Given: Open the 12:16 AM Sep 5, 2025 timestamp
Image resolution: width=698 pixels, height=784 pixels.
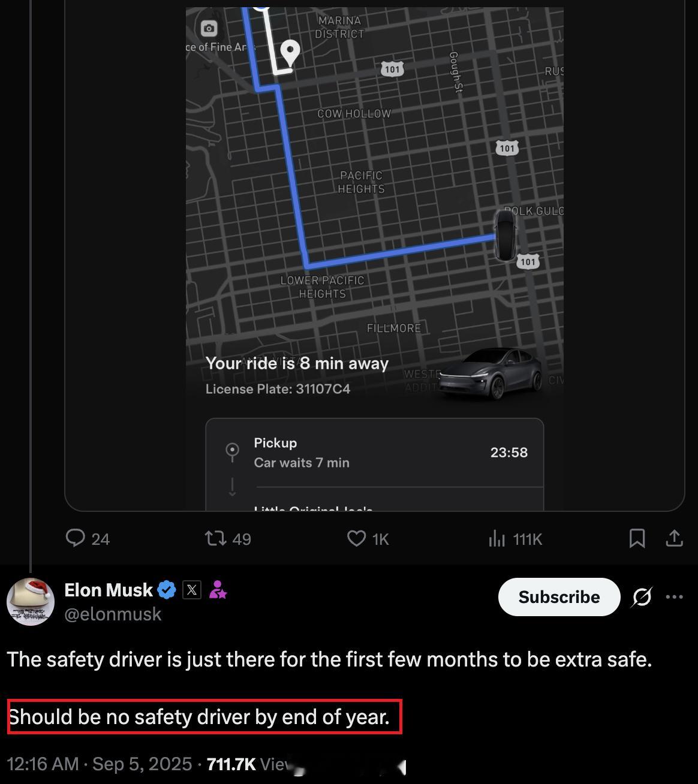Looking at the screenshot, I should click(100, 764).
